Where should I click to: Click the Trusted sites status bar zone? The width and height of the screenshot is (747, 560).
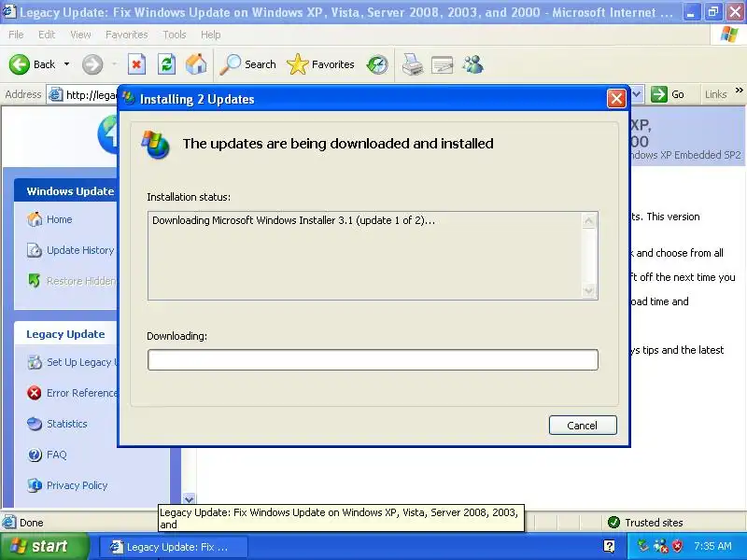click(x=645, y=523)
